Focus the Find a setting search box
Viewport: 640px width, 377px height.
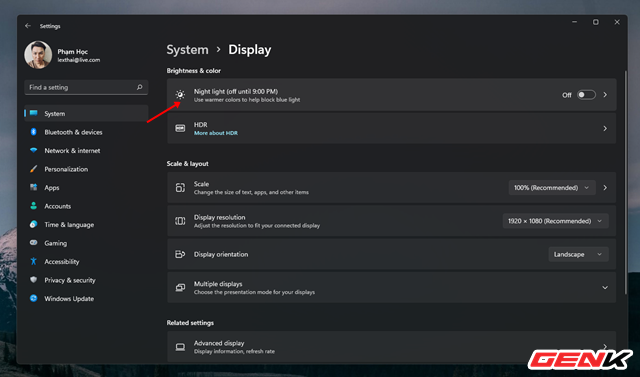tap(86, 87)
